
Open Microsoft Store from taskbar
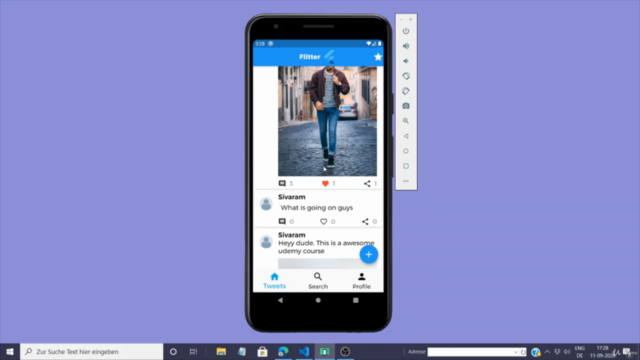tap(262, 351)
